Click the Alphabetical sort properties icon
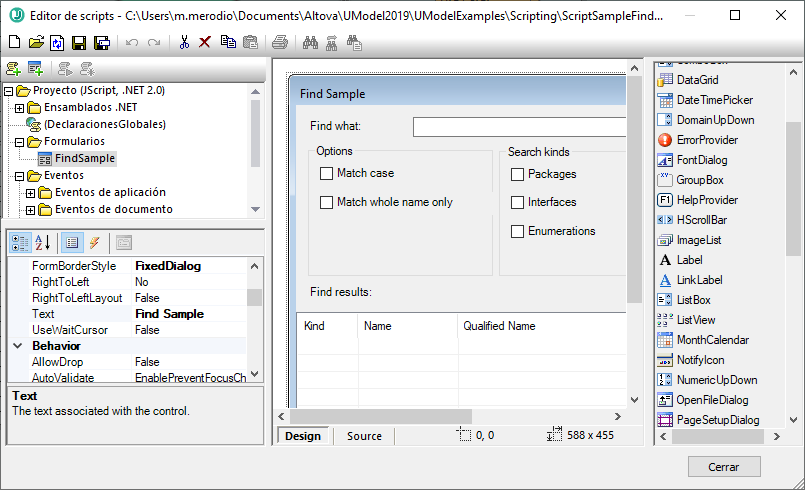This screenshot has height=490, width=805. [x=42, y=242]
